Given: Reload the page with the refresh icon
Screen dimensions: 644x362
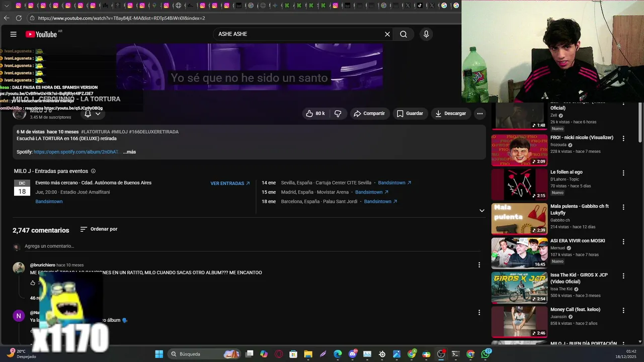Looking at the screenshot, I should click(x=19, y=18).
